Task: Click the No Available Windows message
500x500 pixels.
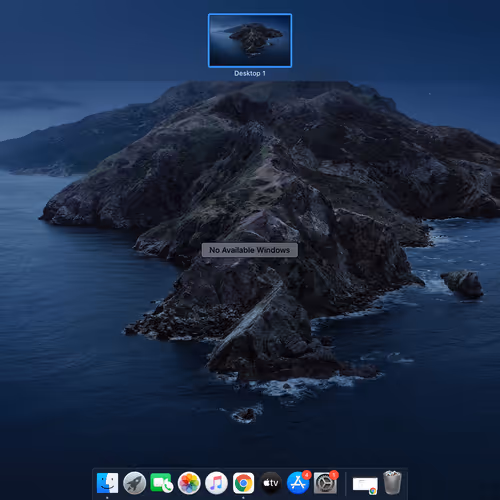Action: 250,250
